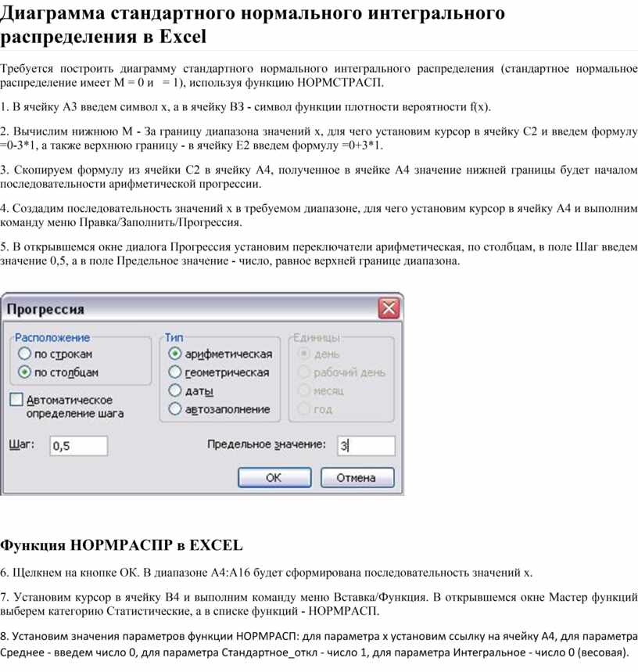Pick the 'автозаполнение' type option
This screenshot has width=638, height=672.
click(x=174, y=409)
